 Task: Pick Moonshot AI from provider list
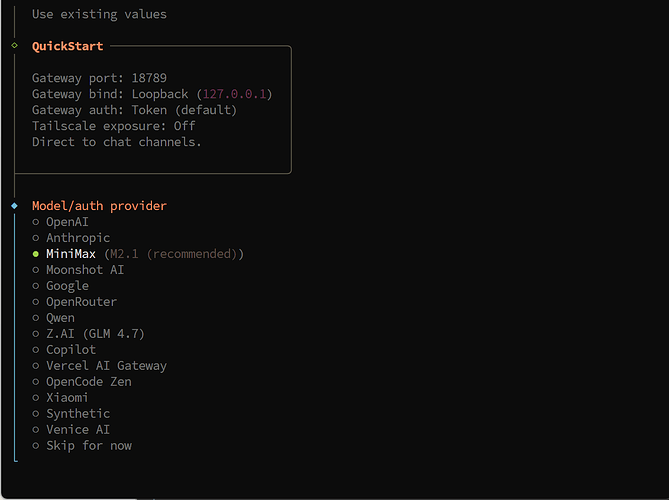pos(79,270)
